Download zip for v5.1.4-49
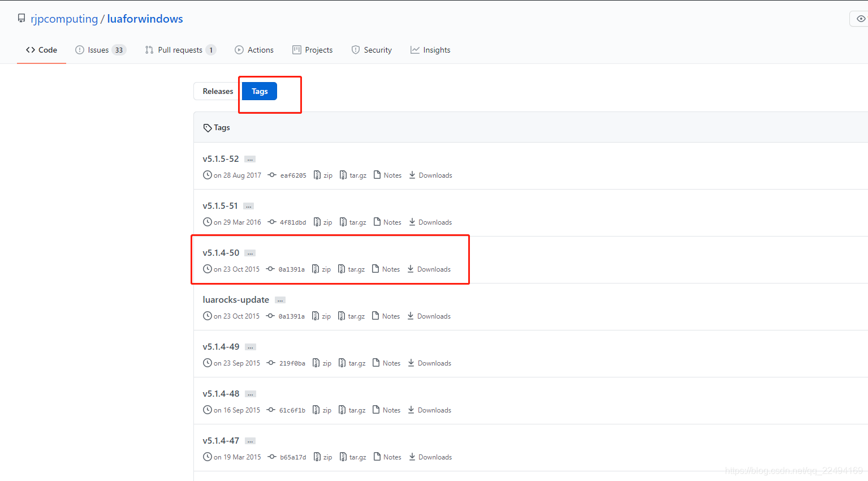This screenshot has width=868, height=481. (x=322, y=363)
